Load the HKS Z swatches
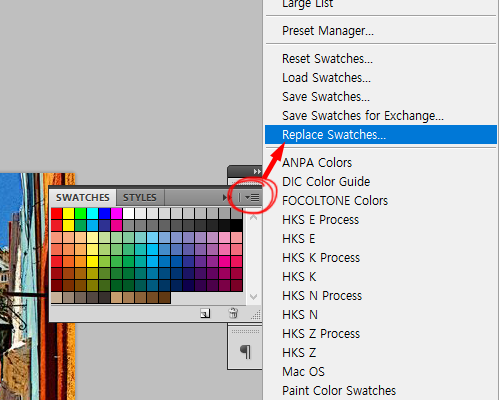The image size is (500, 400). (x=299, y=353)
